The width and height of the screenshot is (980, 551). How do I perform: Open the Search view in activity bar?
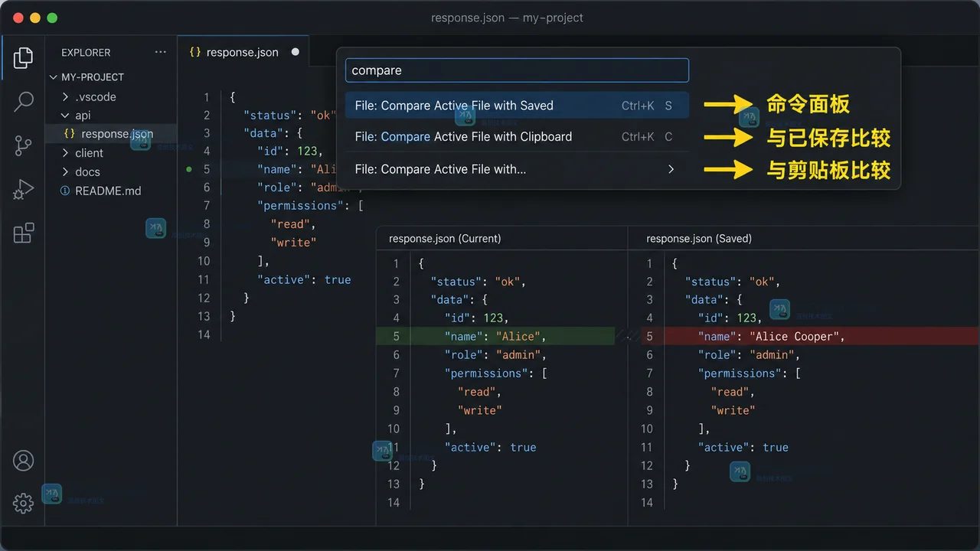click(x=24, y=101)
